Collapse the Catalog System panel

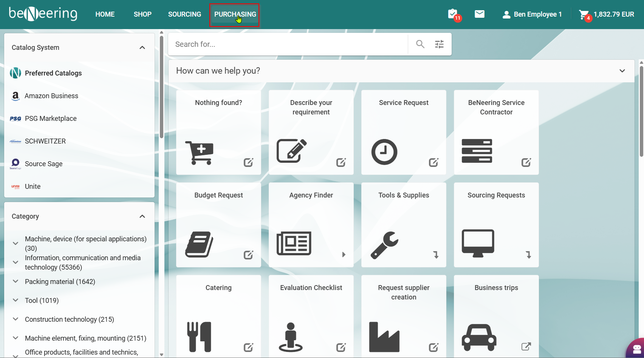click(142, 48)
